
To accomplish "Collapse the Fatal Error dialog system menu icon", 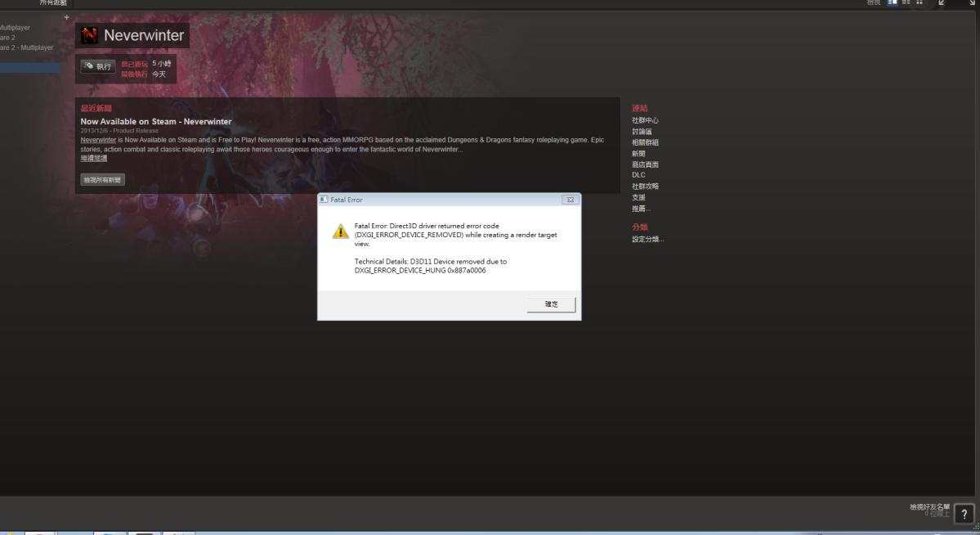I will pos(322,199).
